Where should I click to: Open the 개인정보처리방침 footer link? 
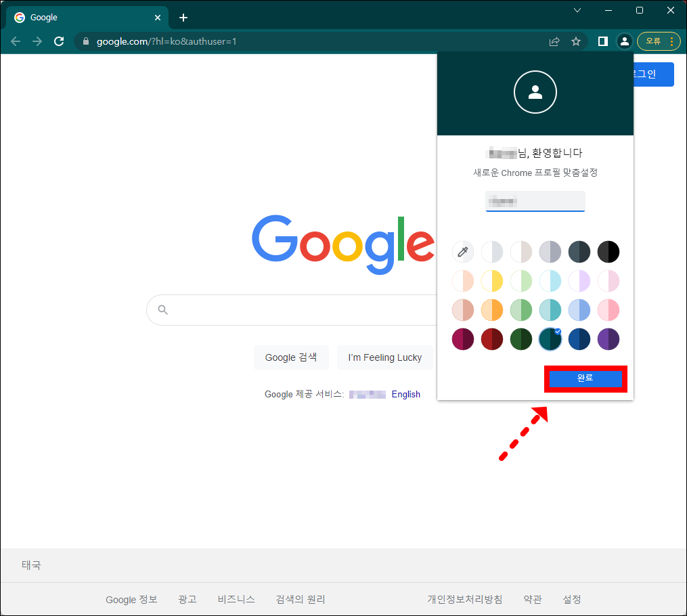click(x=465, y=599)
